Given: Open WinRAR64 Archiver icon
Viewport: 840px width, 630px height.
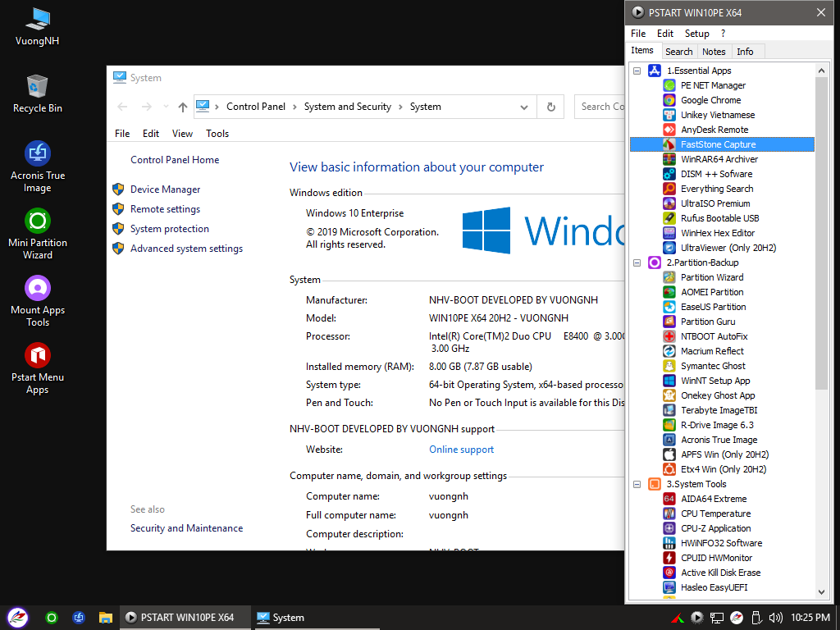Looking at the screenshot, I should pos(669,159).
